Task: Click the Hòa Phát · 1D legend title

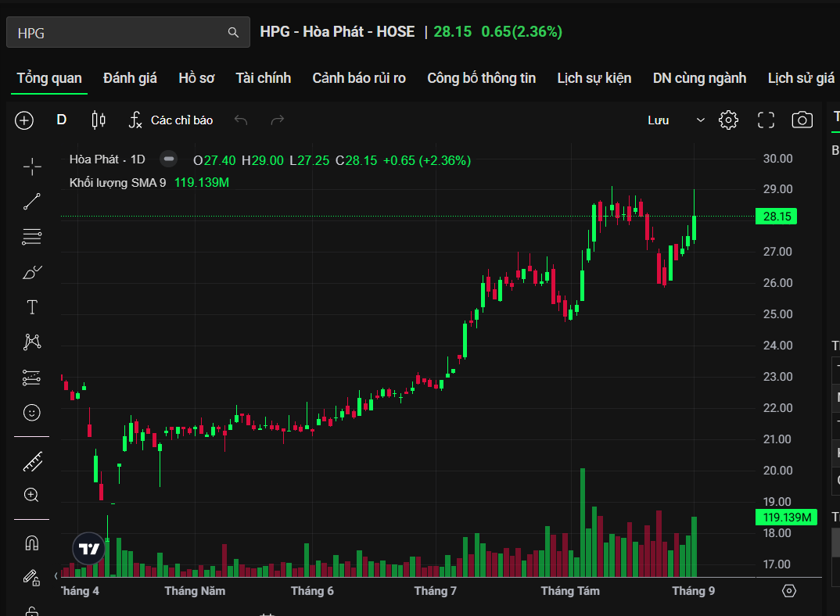Action: pyautogui.click(x=107, y=159)
